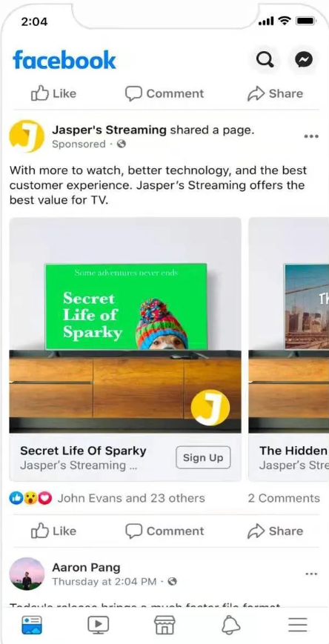Open Messenger chat icon
Image resolution: width=329 pixels, height=644 pixels.
point(304,60)
